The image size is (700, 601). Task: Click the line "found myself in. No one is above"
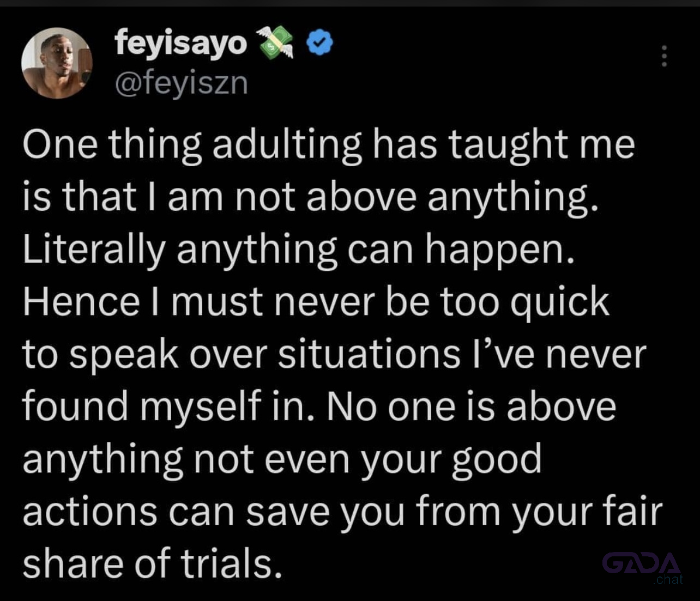point(319,406)
